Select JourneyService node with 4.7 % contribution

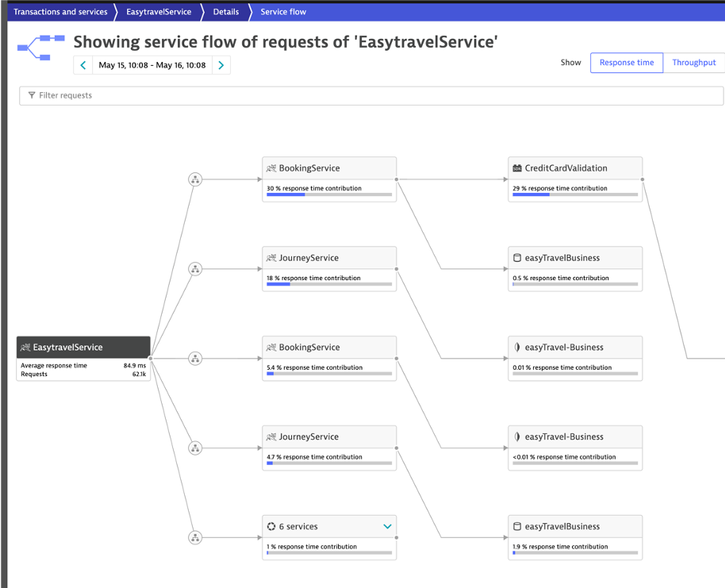[329, 448]
